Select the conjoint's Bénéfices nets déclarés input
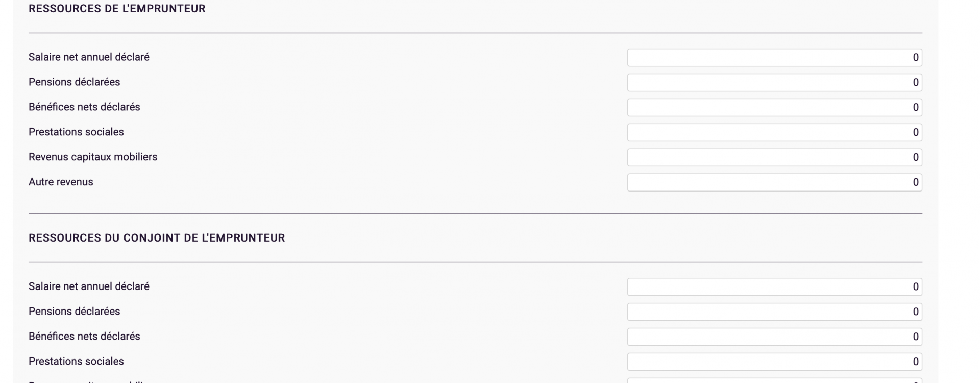The height and width of the screenshot is (383, 980). [774, 337]
